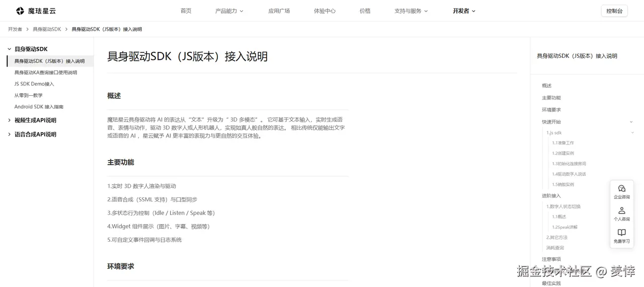Collapse the 具身驱动SDK sidebar section
Image resolution: width=644 pixels, height=287 pixels.
pyautogui.click(x=9, y=49)
